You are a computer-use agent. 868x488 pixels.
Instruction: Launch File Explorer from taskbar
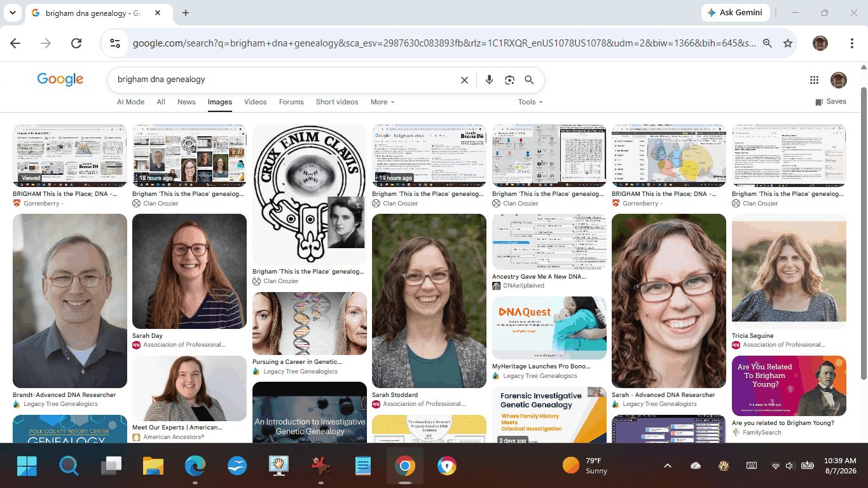153,466
